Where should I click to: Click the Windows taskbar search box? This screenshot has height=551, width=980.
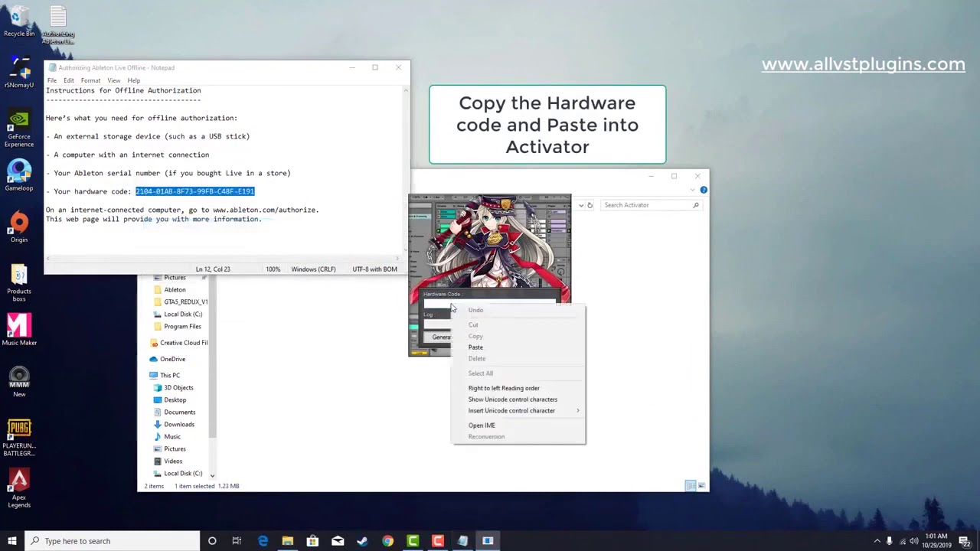click(x=113, y=541)
